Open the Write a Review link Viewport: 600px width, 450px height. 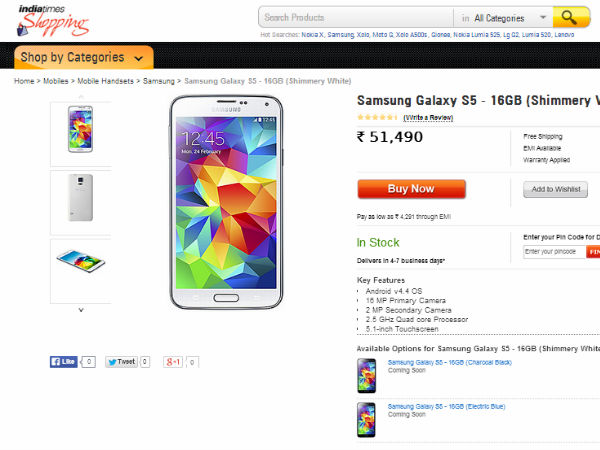pos(428,117)
